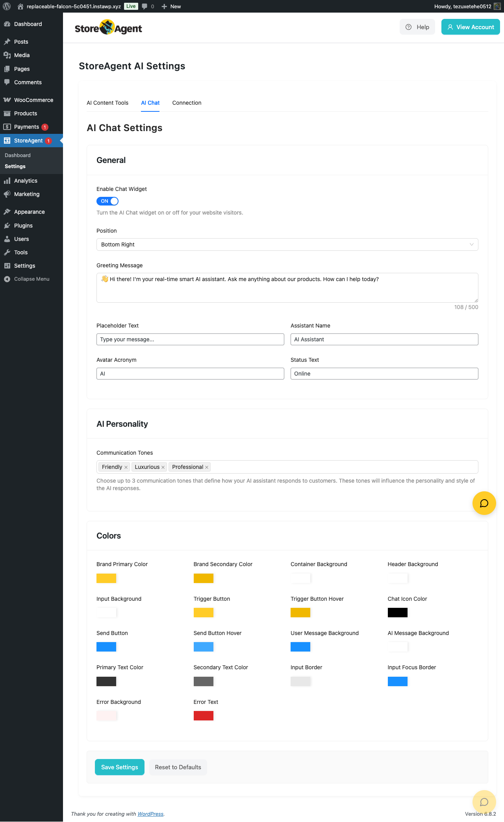Click the Assistant Name input field
The width and height of the screenshot is (504, 822).
(x=384, y=339)
